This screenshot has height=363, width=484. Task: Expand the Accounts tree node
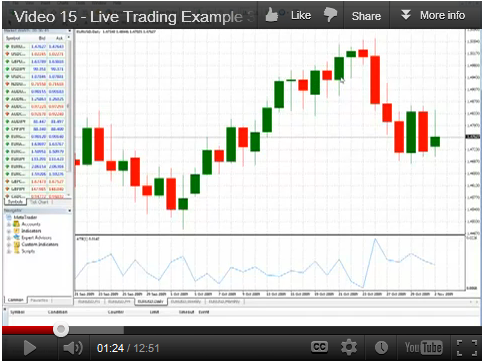(9, 224)
